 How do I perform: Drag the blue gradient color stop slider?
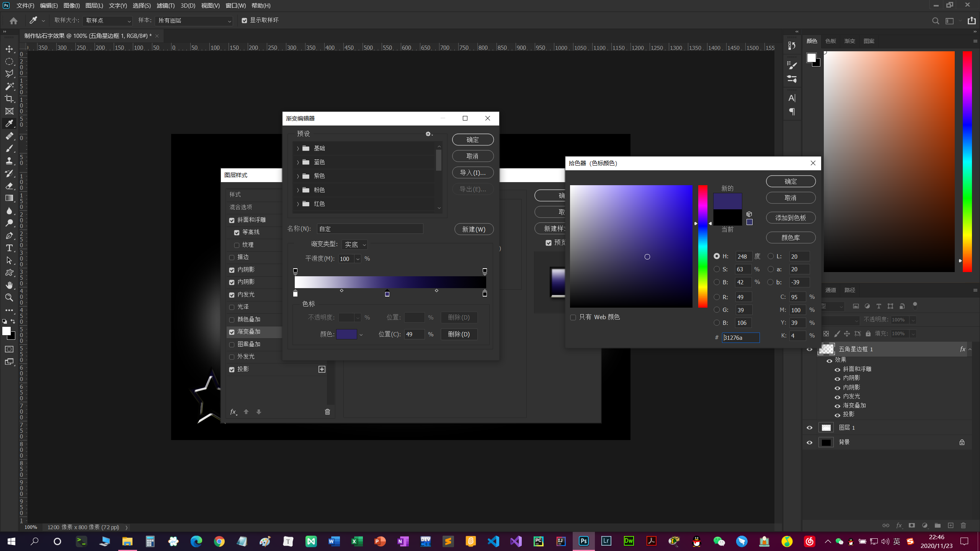click(x=387, y=293)
